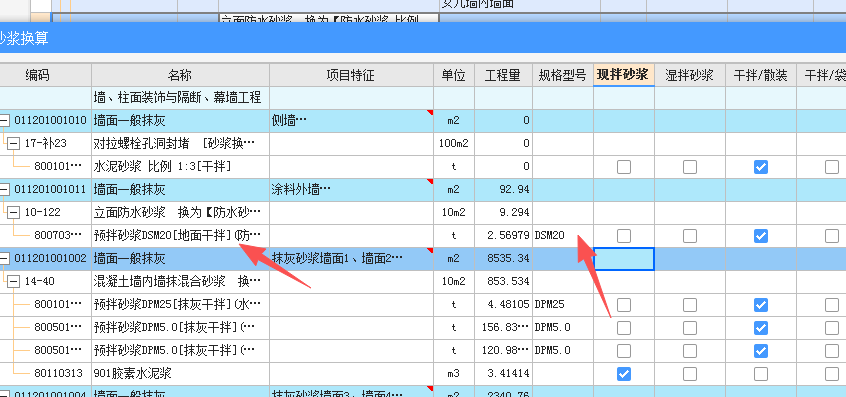Click the 湿拌砂浆 column header
The height and width of the screenshot is (397, 846).
(x=690, y=75)
